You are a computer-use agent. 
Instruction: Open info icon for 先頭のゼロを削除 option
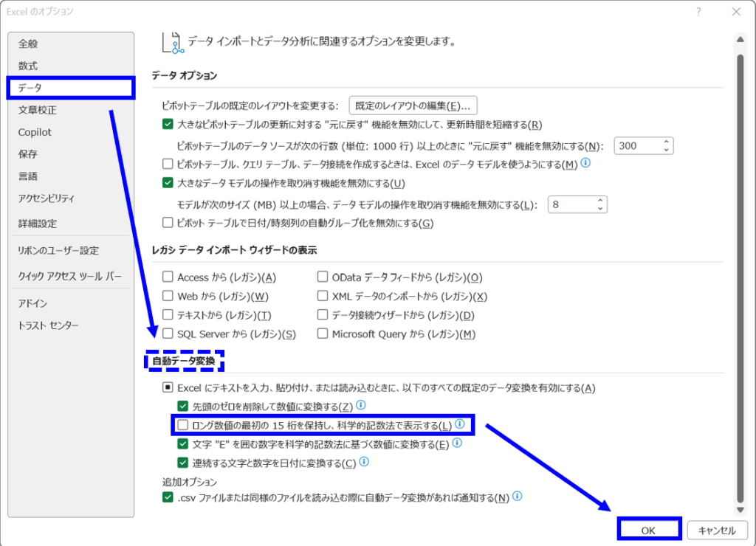[x=360, y=405]
